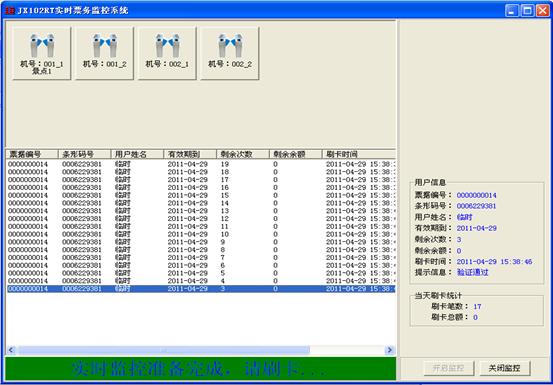The image size is (553, 385).
Task: Select the highlighted row with count 3
Action: click(x=201, y=289)
